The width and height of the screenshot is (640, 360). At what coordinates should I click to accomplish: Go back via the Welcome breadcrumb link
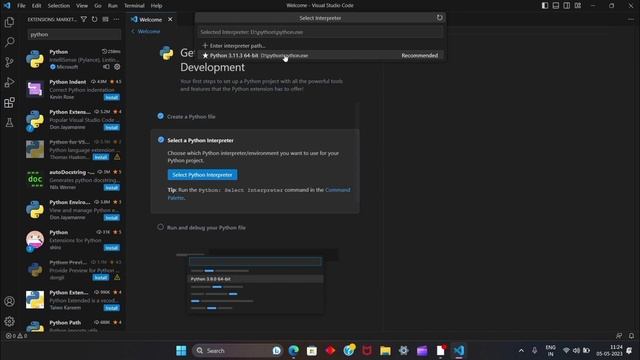click(146, 31)
